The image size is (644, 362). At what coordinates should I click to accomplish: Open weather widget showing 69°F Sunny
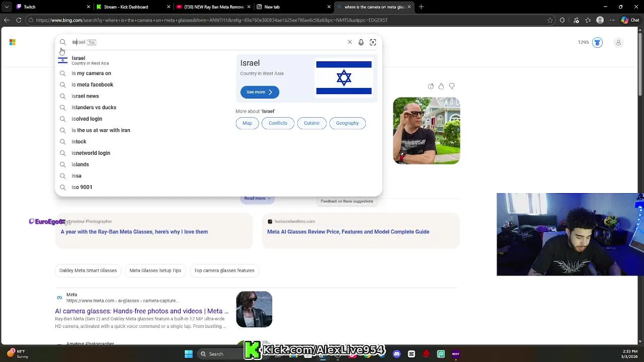[x=18, y=354]
